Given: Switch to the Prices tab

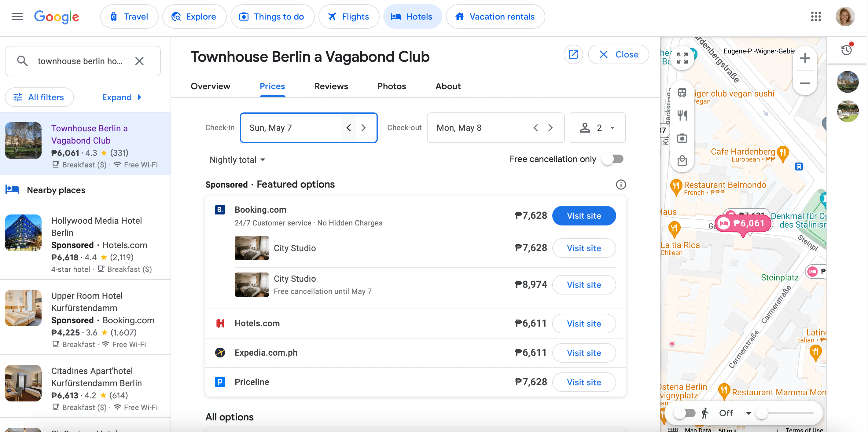Looking at the screenshot, I should coord(272,86).
